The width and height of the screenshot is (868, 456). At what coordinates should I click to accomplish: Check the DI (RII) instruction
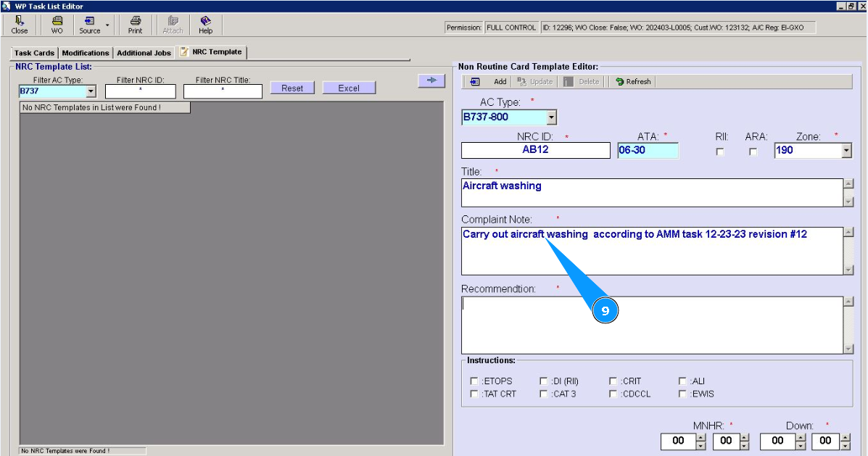[544, 381]
